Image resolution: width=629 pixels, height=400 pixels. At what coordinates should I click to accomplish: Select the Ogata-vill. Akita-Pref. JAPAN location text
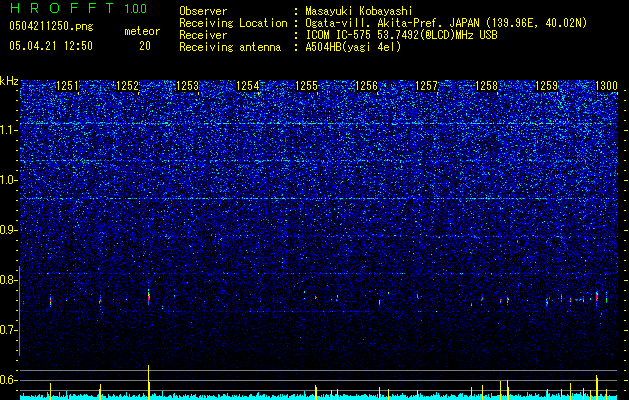(446, 23)
